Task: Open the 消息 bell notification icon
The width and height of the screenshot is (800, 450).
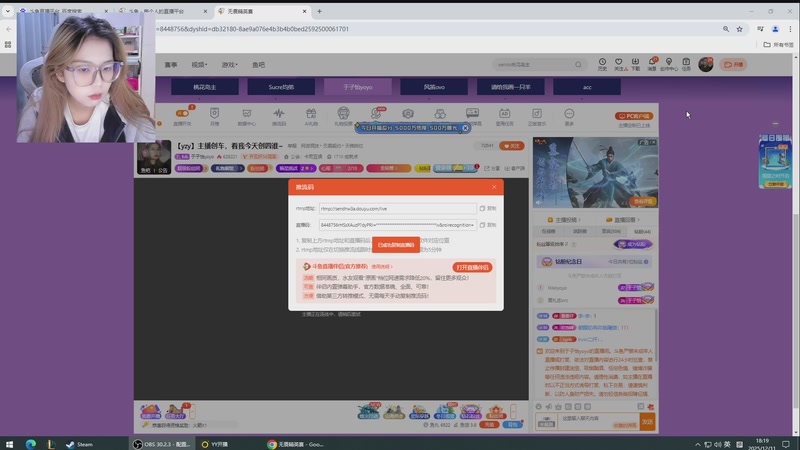Action: pyautogui.click(x=652, y=62)
